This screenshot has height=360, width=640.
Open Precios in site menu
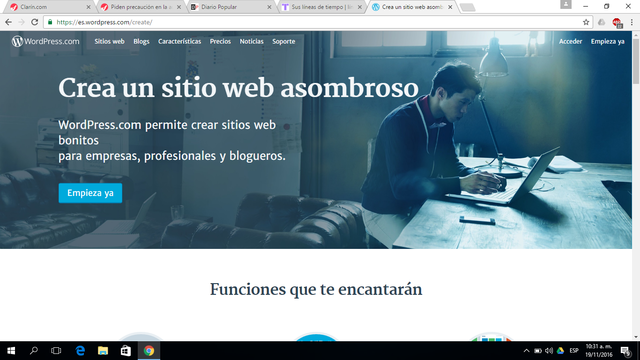click(220, 41)
